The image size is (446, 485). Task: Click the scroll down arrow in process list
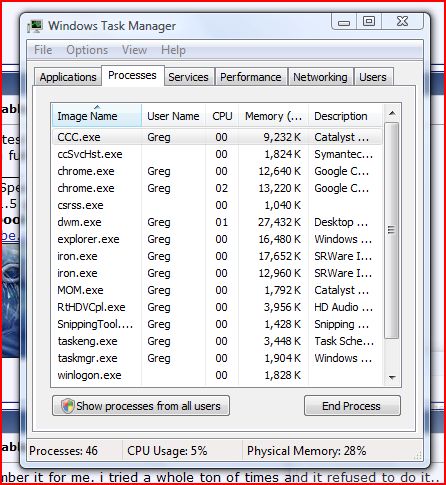(x=392, y=377)
